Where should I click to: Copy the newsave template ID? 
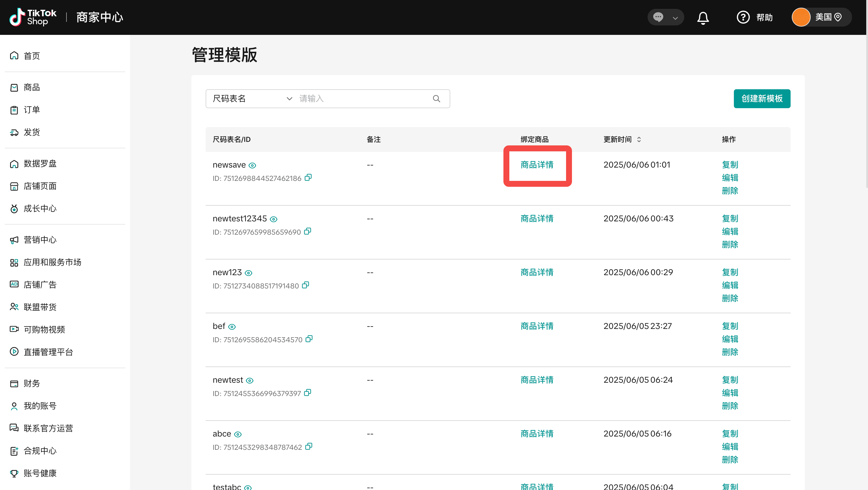pyautogui.click(x=308, y=178)
